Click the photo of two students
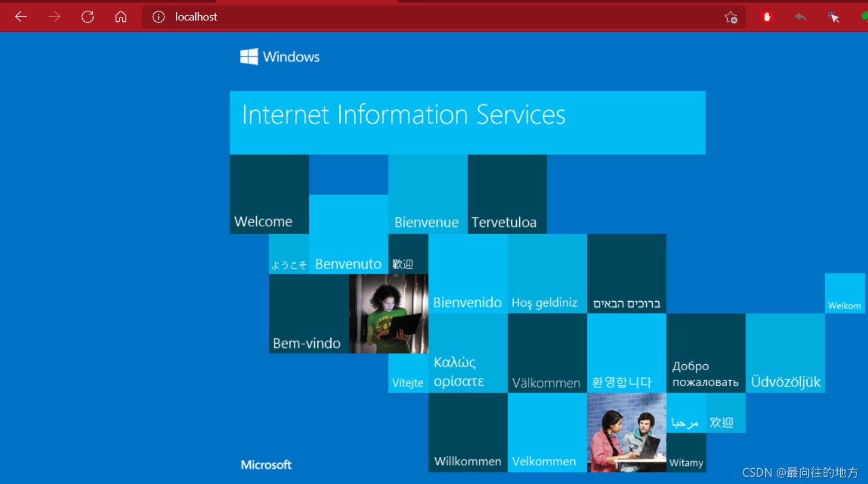Viewport: 868px width, 484px height. pos(626,433)
